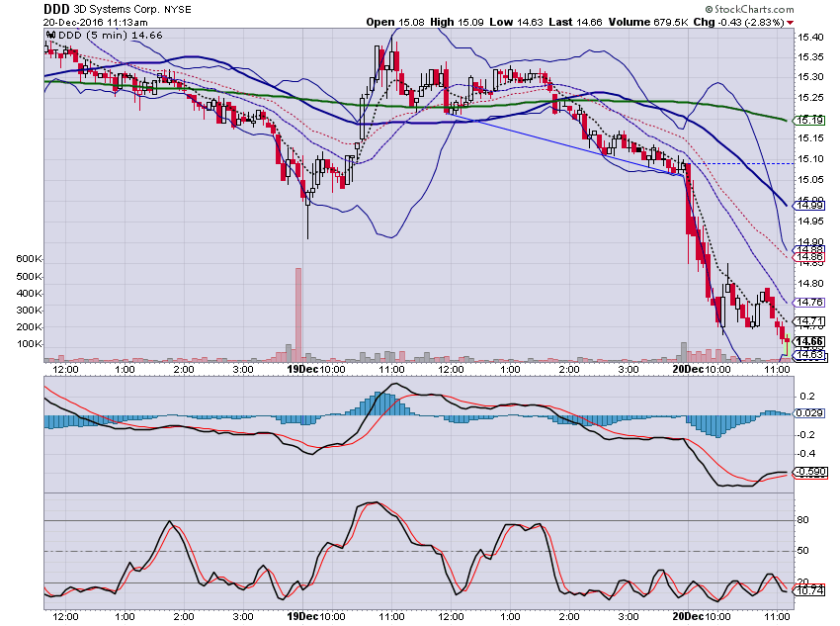Click the 600K volume axis label
Image resolution: width=840 pixels, height=626 pixels.
click(x=29, y=259)
